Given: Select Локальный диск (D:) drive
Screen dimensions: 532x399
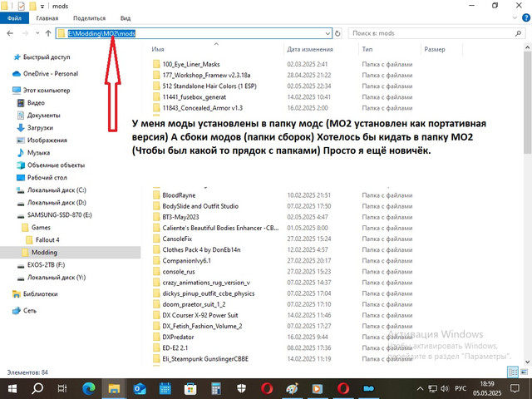Looking at the screenshot, I should coord(52,203).
